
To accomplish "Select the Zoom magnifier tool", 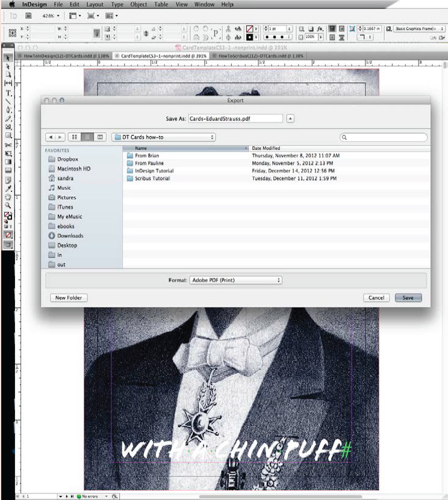I will (x=8, y=205).
